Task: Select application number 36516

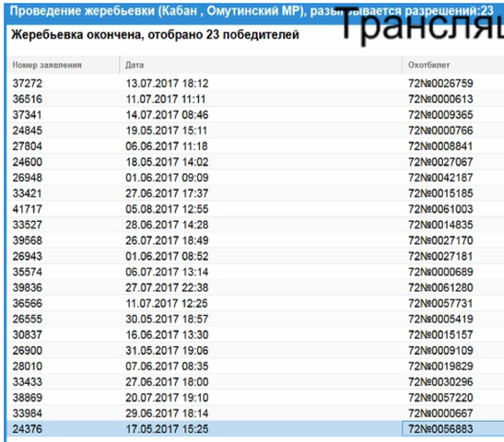Action: (28, 99)
